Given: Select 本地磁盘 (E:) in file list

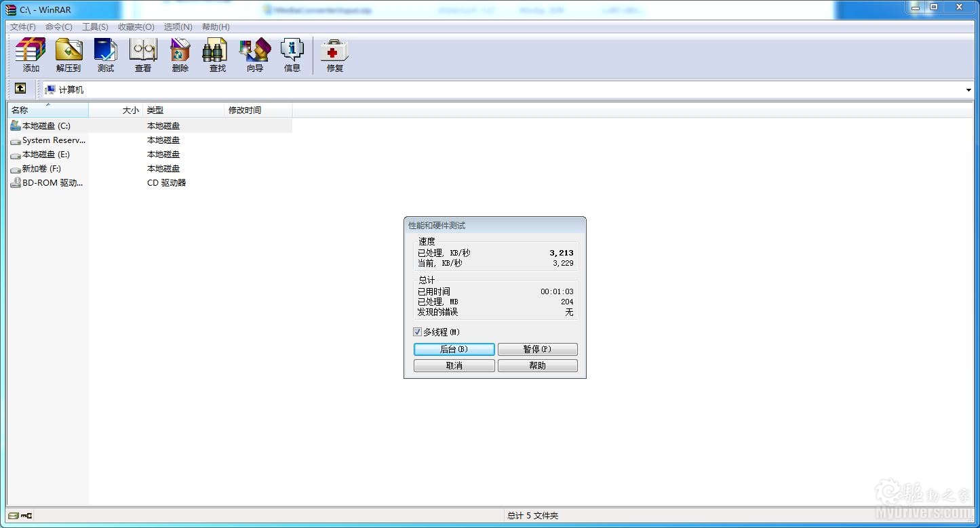Looking at the screenshot, I should 45,155.
